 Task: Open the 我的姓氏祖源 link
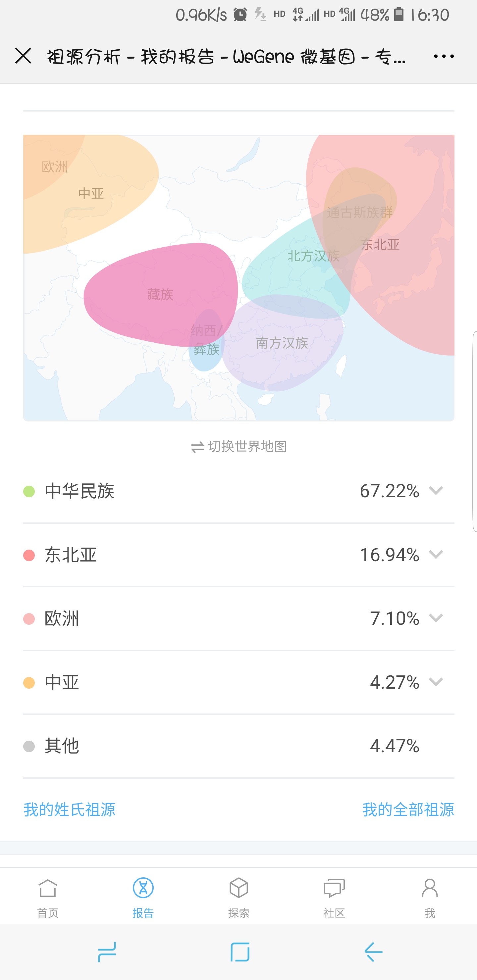[69, 809]
